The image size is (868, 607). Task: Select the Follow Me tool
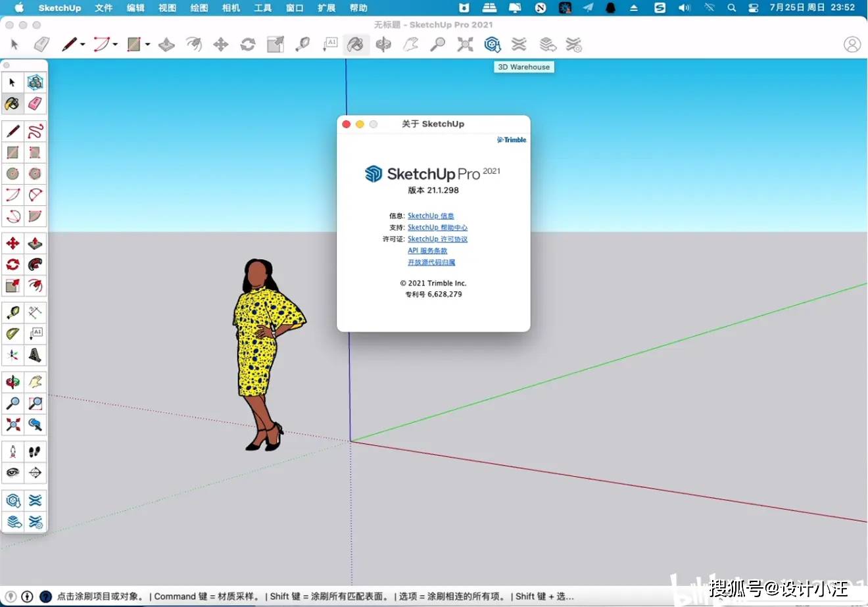[x=35, y=264]
